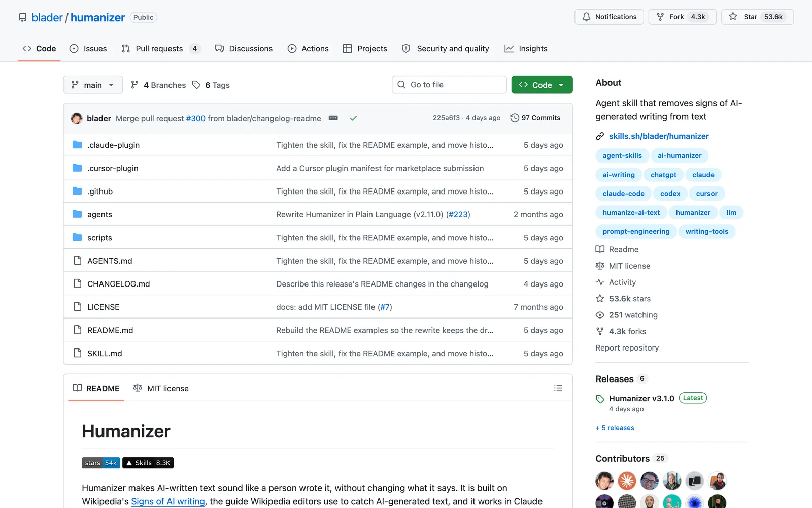Click the stars 54k badge
Image resolution: width=812 pixels, height=508 pixels.
click(100, 463)
